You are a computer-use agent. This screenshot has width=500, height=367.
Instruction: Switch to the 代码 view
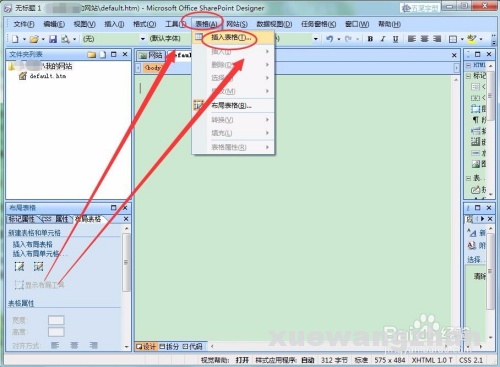(x=192, y=347)
